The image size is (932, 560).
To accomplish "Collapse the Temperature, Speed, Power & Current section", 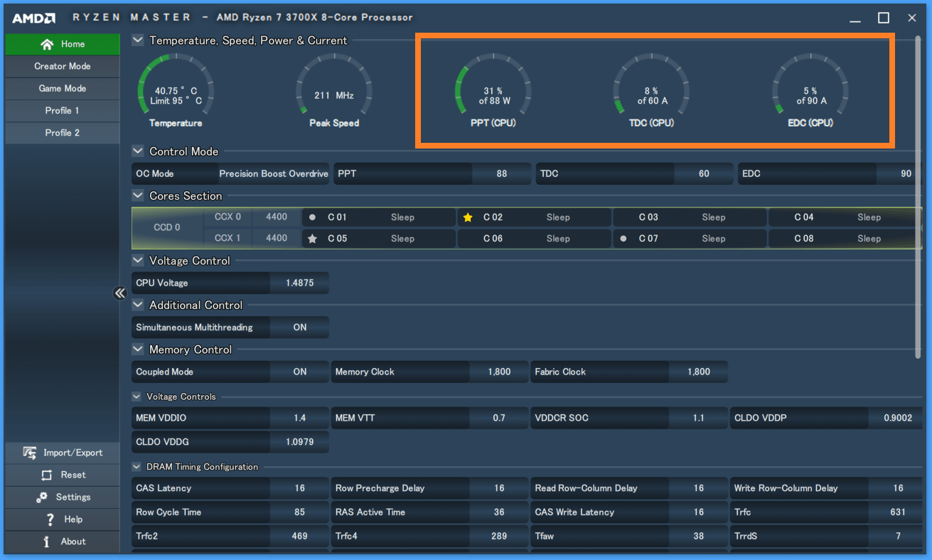I will 138,41.
